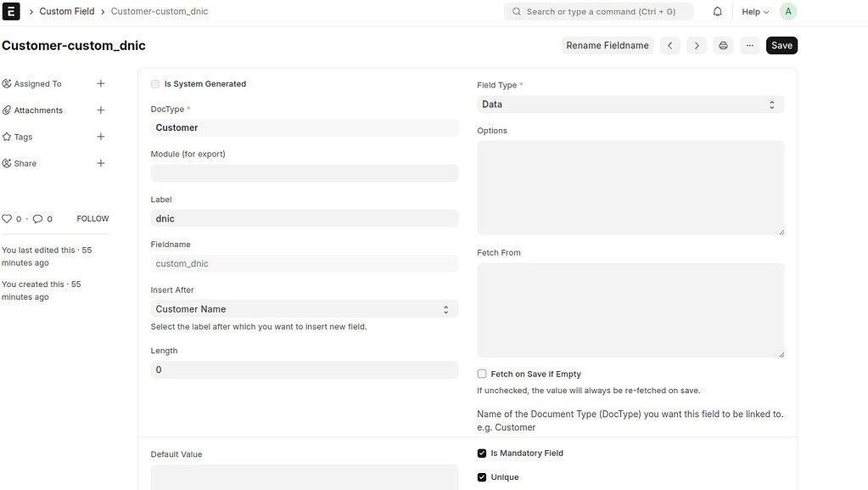The height and width of the screenshot is (490, 868).
Task: Click the Module (for export) field
Action: [x=304, y=173]
